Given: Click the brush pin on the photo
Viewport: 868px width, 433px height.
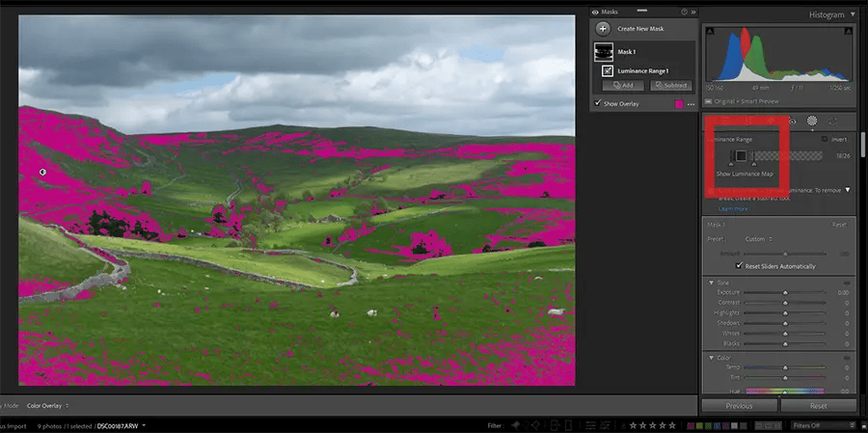Looking at the screenshot, I should coord(42,173).
